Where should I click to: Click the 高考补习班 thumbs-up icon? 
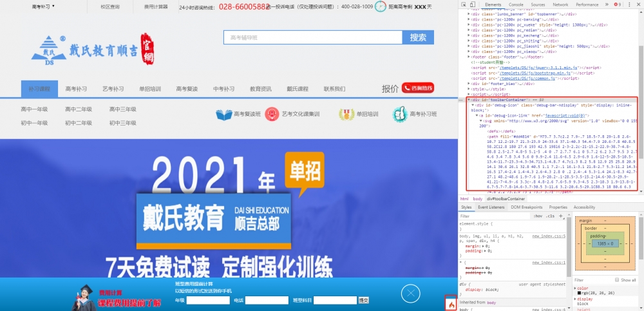click(x=399, y=114)
